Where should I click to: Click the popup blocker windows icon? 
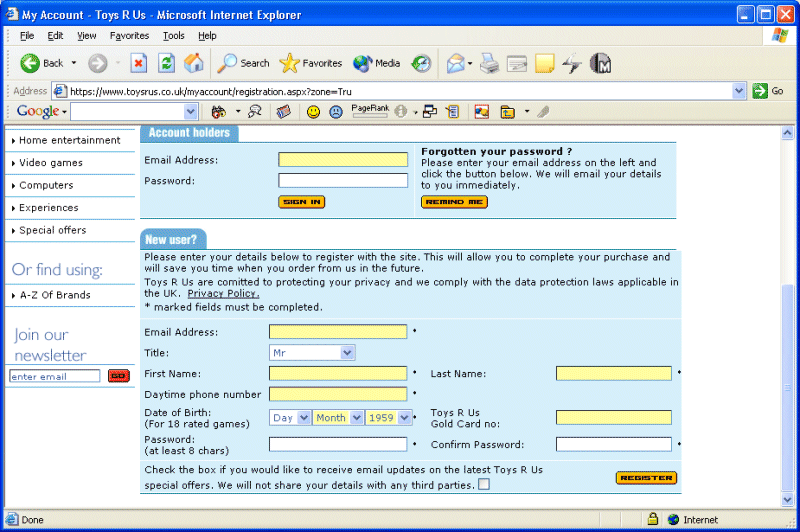tap(430, 111)
